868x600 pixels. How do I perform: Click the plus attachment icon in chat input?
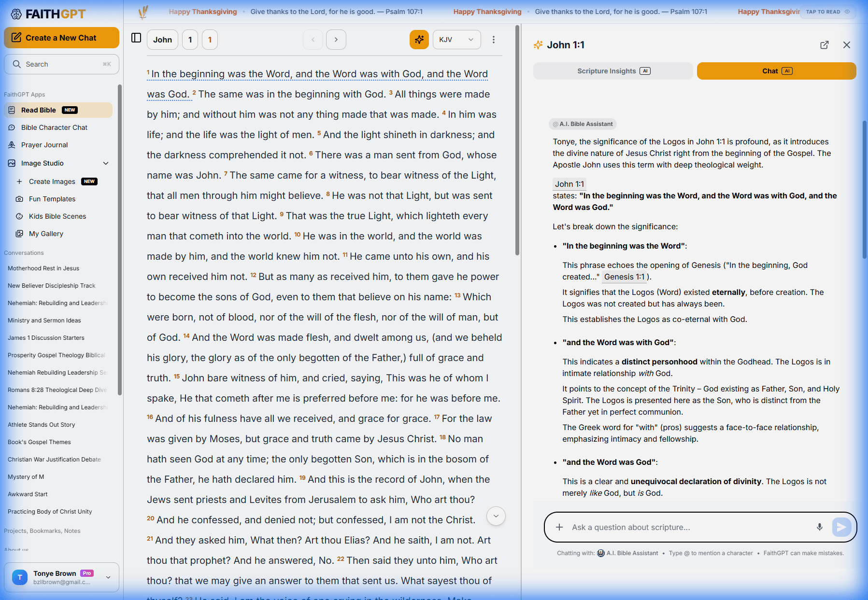559,527
